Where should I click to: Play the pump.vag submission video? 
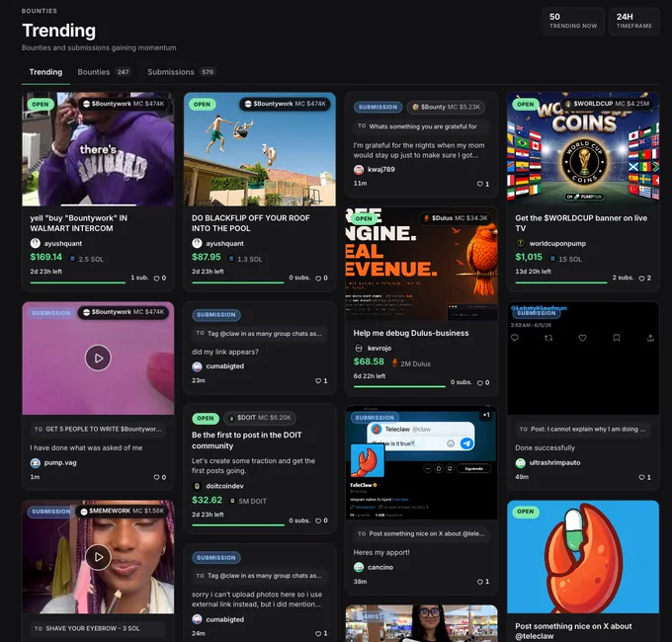[98, 358]
